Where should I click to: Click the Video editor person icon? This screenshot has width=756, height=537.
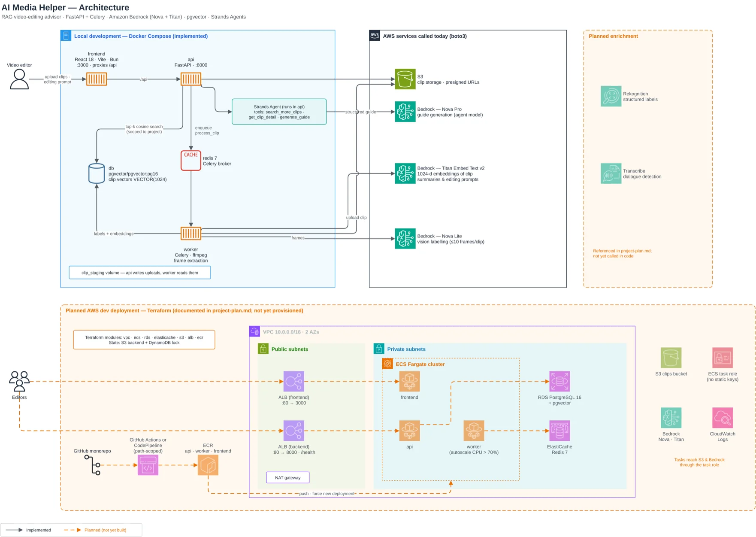(19, 79)
